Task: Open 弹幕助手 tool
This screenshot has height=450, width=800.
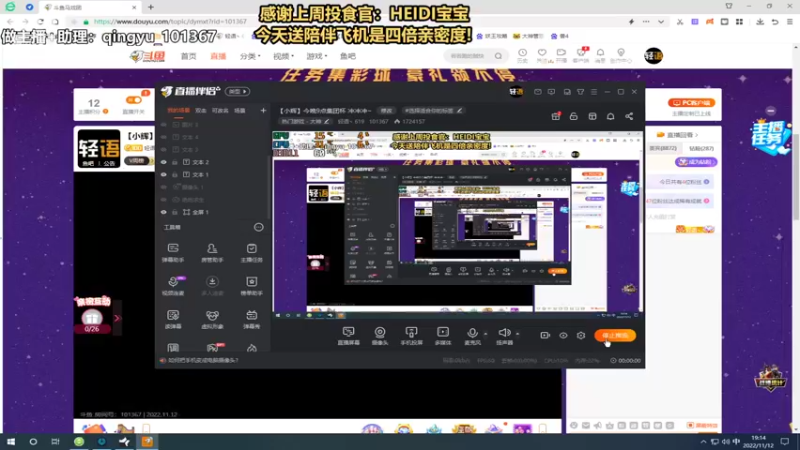Action: pyautogui.click(x=173, y=253)
